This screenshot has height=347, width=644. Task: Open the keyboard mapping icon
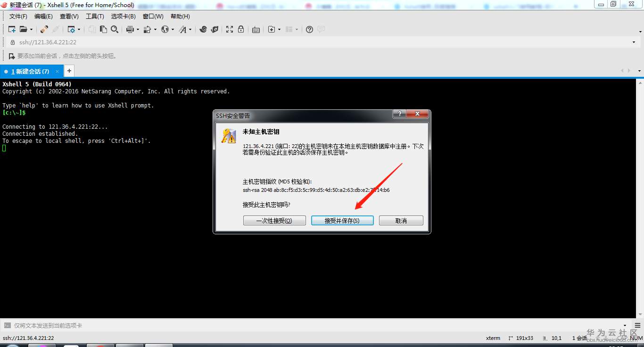256,29
